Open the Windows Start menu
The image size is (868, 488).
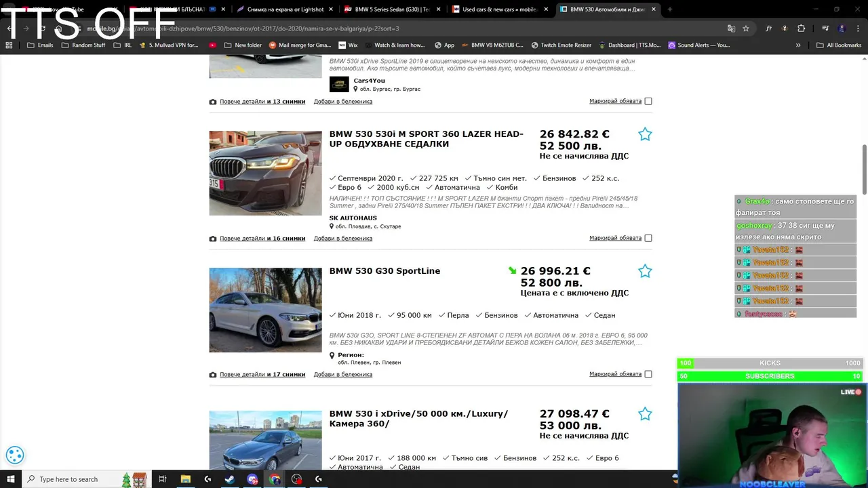pyautogui.click(x=11, y=479)
